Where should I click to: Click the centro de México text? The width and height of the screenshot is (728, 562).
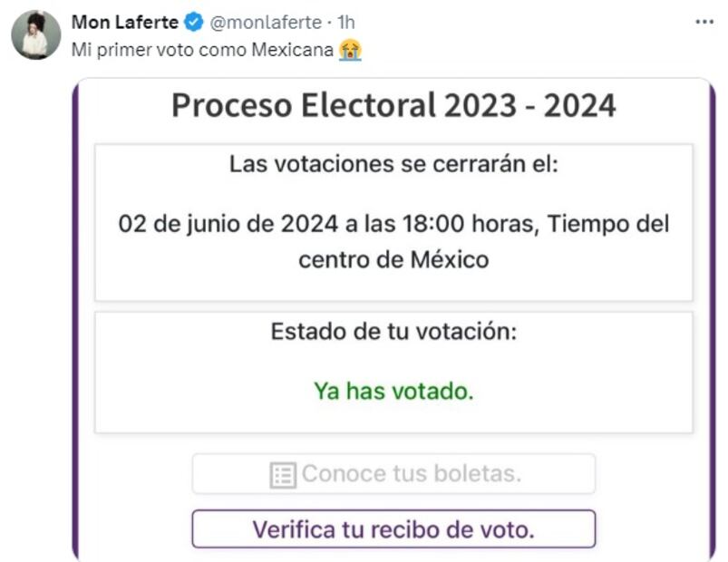[x=393, y=259]
